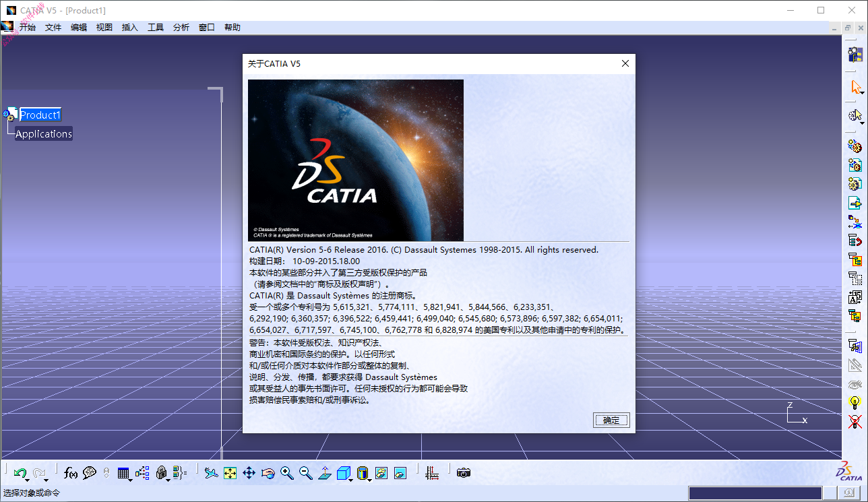Click the workbench icon at top right
This screenshot has height=502, width=868.
pos(855,55)
